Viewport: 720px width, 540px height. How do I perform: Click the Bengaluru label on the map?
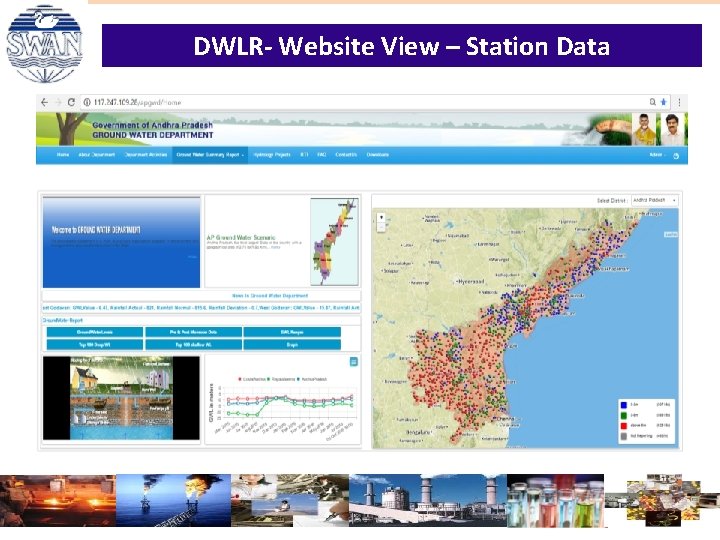419,432
